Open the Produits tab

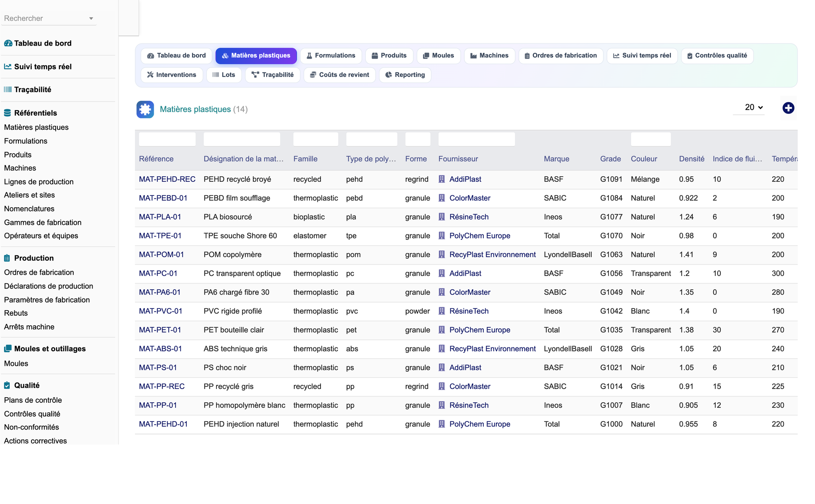pos(389,56)
